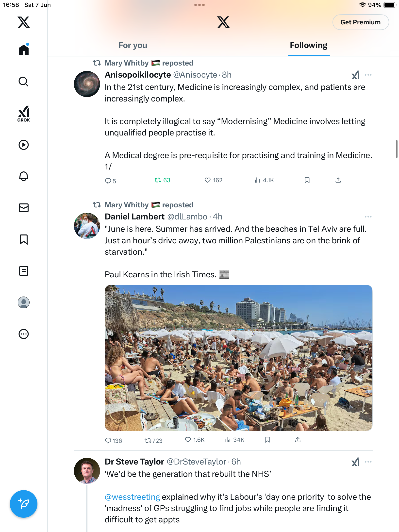Open more options on Anisopoikilocyte post
Screen dimensions: 399x532
pos(368,75)
